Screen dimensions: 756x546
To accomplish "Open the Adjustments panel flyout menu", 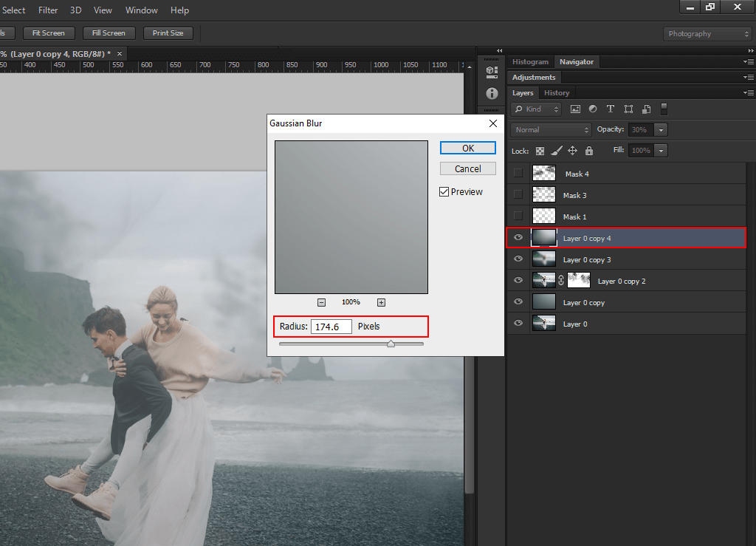I will pos(749,77).
